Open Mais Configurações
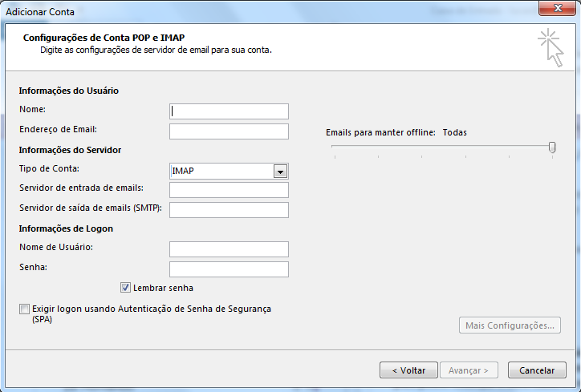The height and width of the screenshot is (392, 581). [510, 325]
